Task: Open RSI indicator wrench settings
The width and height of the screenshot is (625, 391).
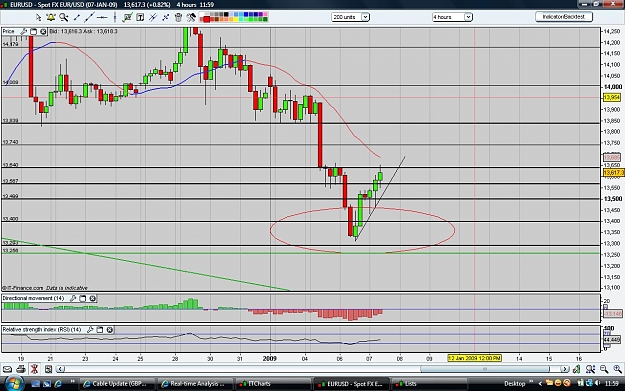Action: point(90,330)
